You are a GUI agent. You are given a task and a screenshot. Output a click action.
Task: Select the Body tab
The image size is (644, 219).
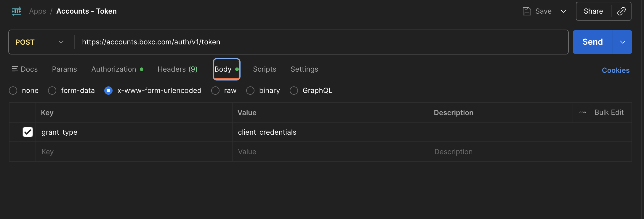click(227, 69)
